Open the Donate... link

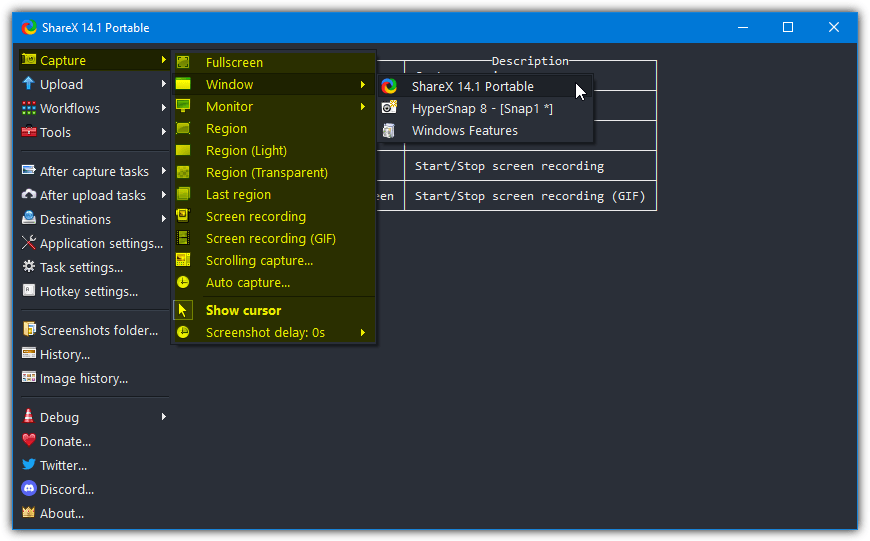click(x=93, y=441)
